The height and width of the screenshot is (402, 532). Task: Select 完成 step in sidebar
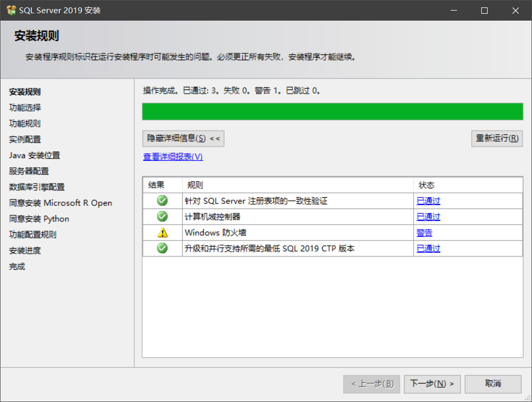click(17, 267)
